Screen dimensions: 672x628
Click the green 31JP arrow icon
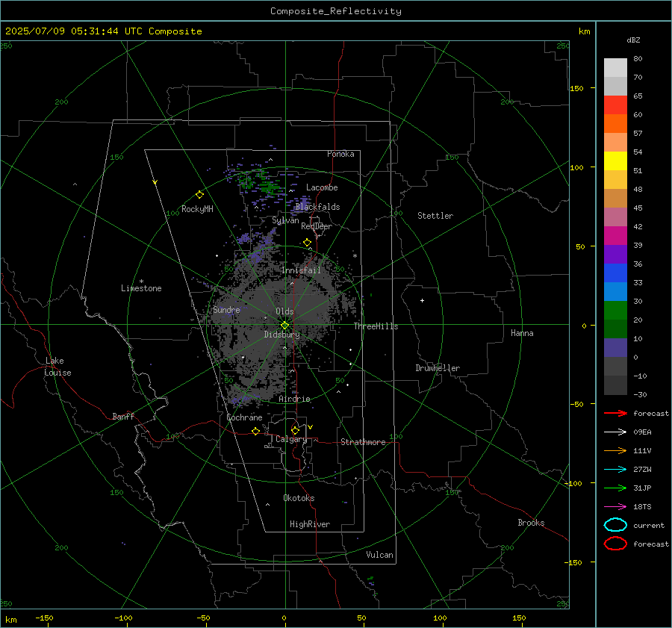(615, 488)
